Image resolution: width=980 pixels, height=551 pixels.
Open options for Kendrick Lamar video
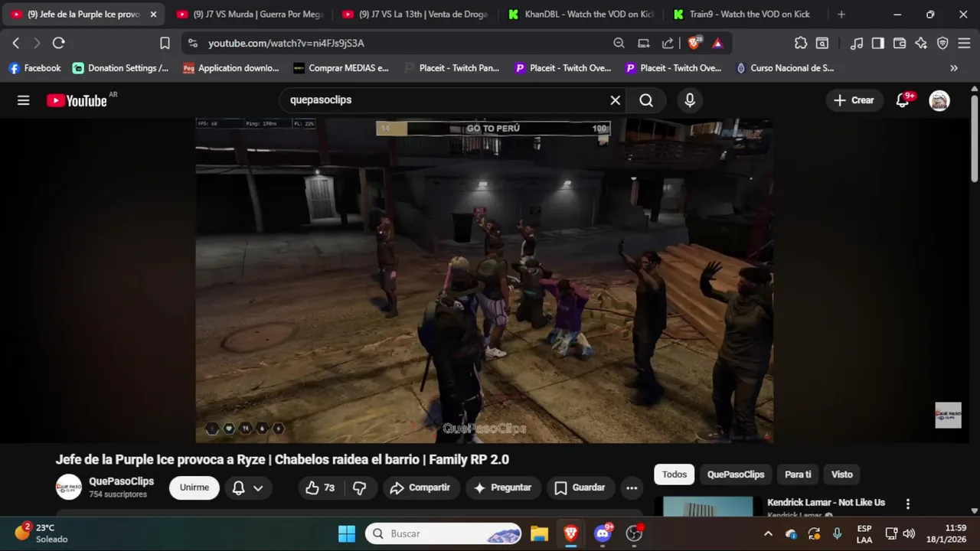tap(908, 504)
